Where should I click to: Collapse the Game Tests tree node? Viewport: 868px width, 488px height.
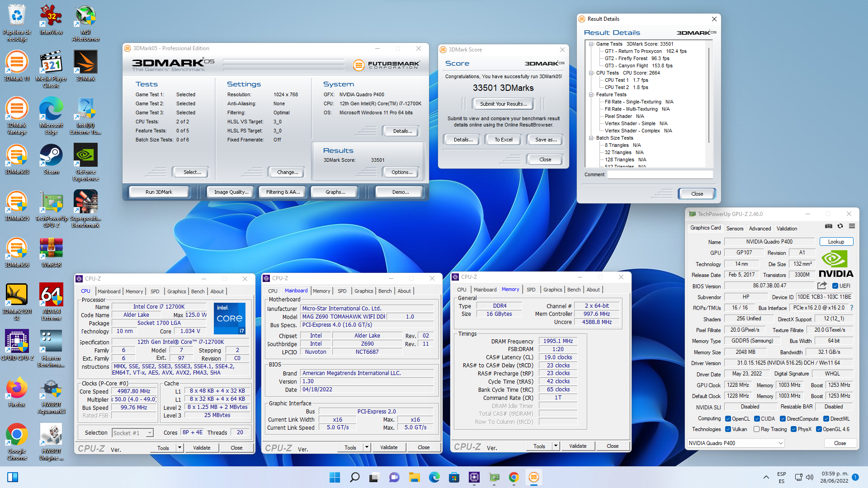(x=591, y=44)
